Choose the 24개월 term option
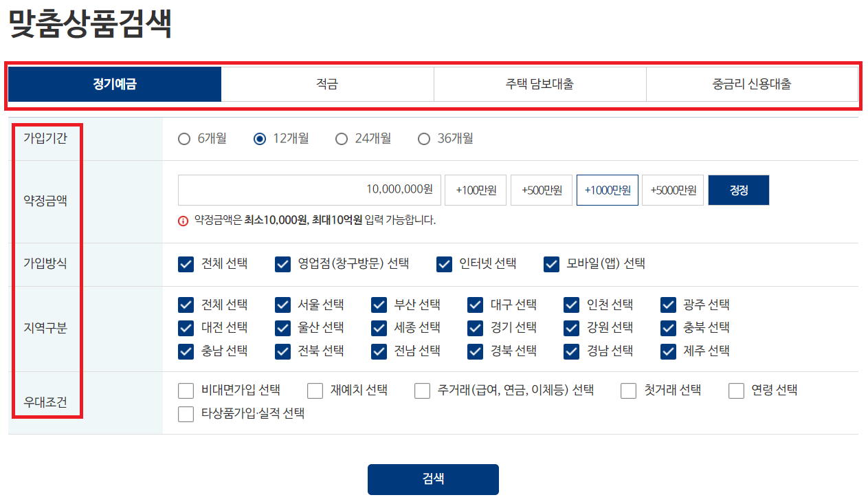Image resolution: width=868 pixels, height=504 pixels. 342,139
